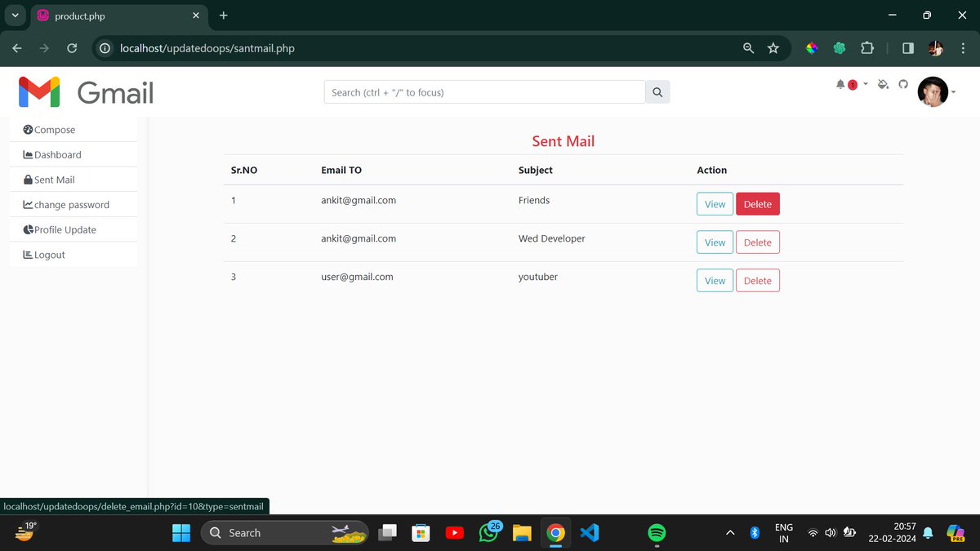This screenshot has height=551, width=980.
Task: Open the Extensions puzzle icon
Action: (x=867, y=48)
